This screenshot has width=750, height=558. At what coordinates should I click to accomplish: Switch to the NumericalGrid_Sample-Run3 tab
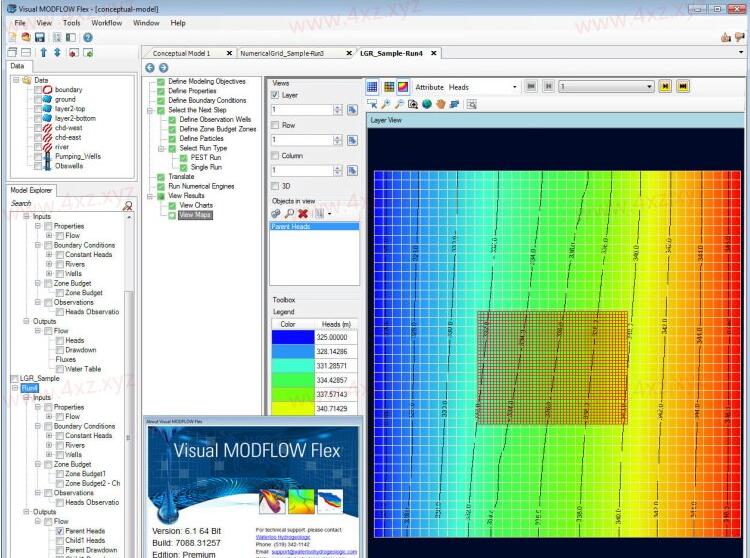282,53
